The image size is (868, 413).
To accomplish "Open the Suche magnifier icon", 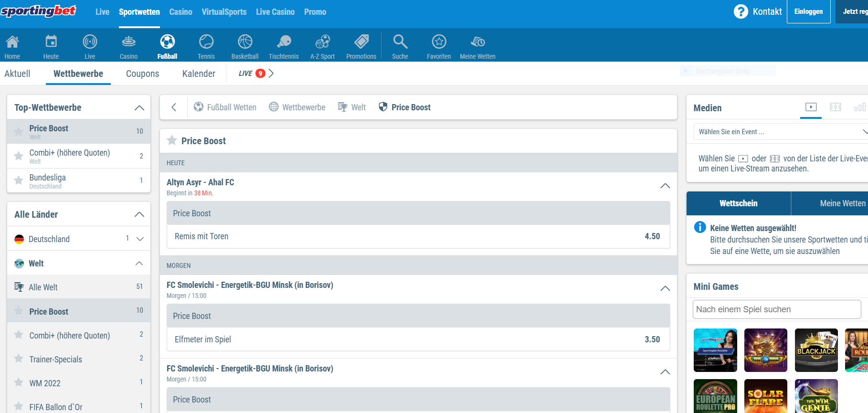I will (400, 42).
